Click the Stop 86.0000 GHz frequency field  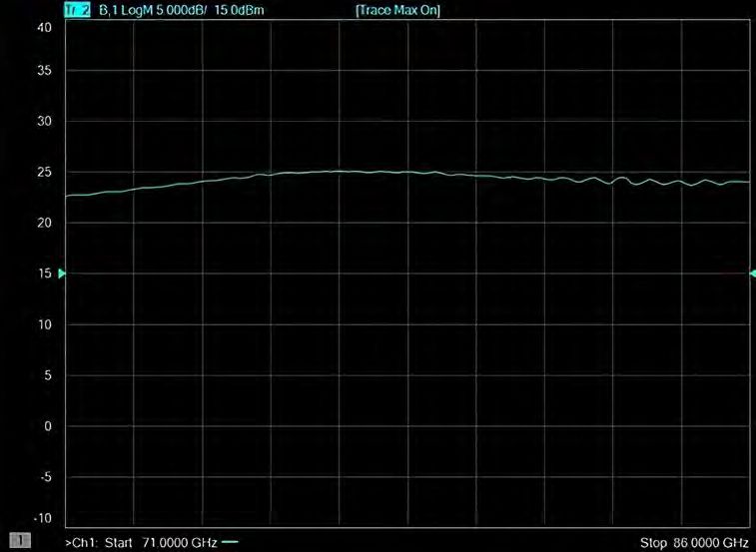[x=695, y=542]
